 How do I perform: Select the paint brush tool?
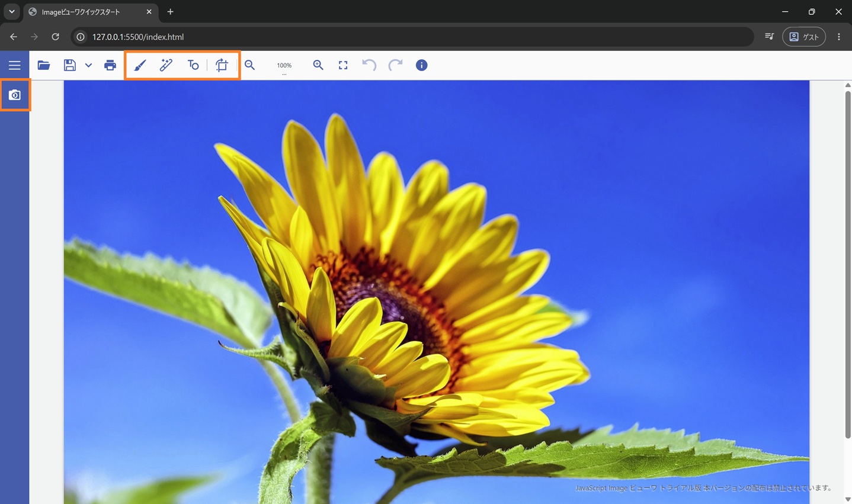coord(140,65)
